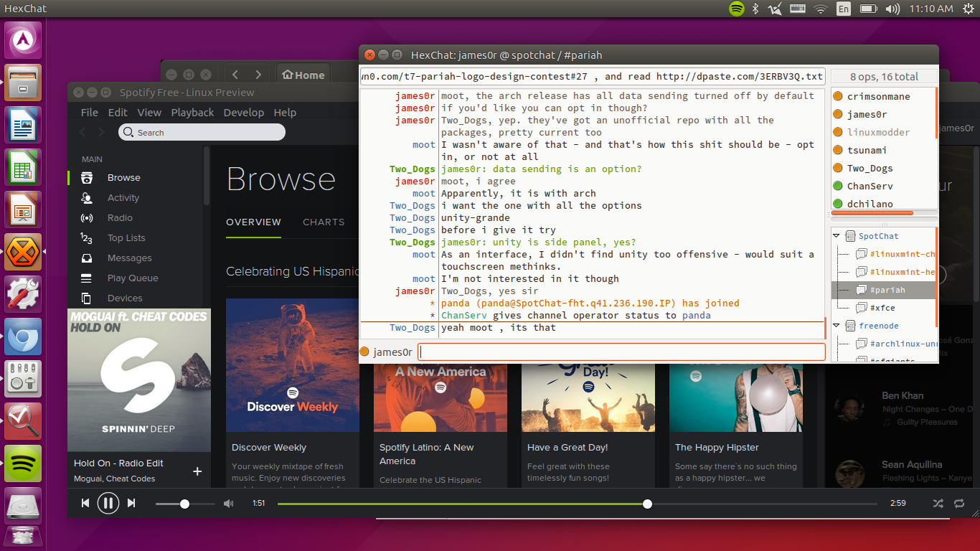Open Spotify Playback menu
The height and width of the screenshot is (551, 980).
[x=192, y=113]
